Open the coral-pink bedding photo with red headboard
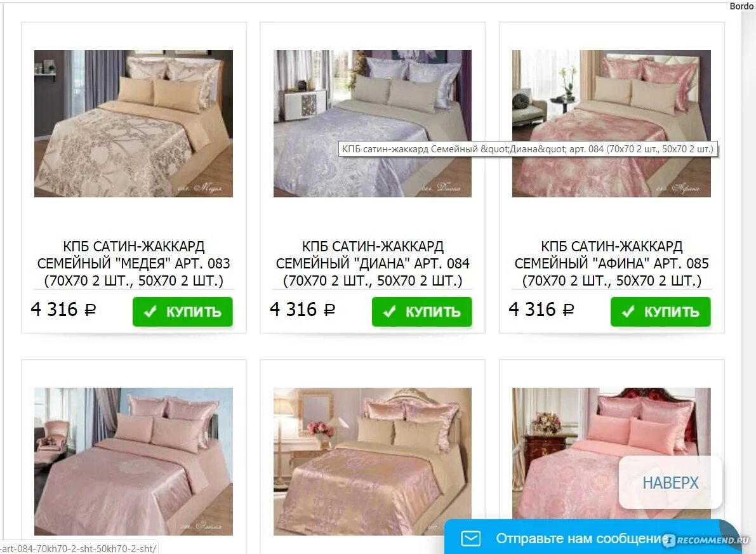The width and height of the screenshot is (756, 554). point(611,453)
